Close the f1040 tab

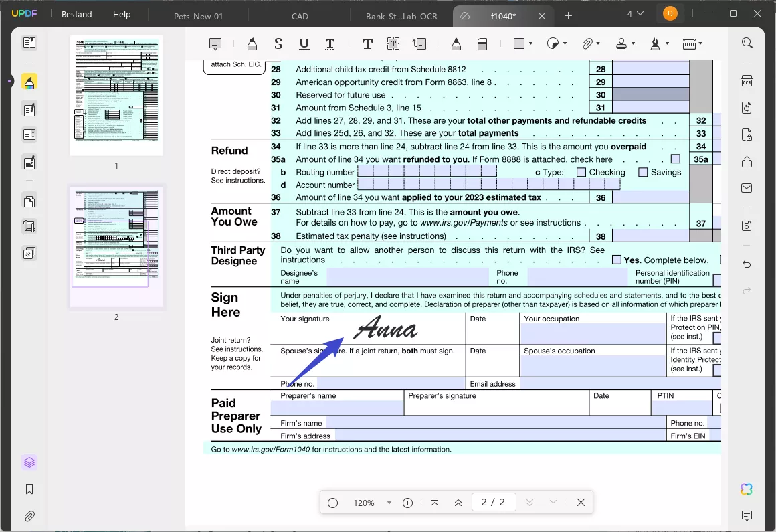point(542,16)
